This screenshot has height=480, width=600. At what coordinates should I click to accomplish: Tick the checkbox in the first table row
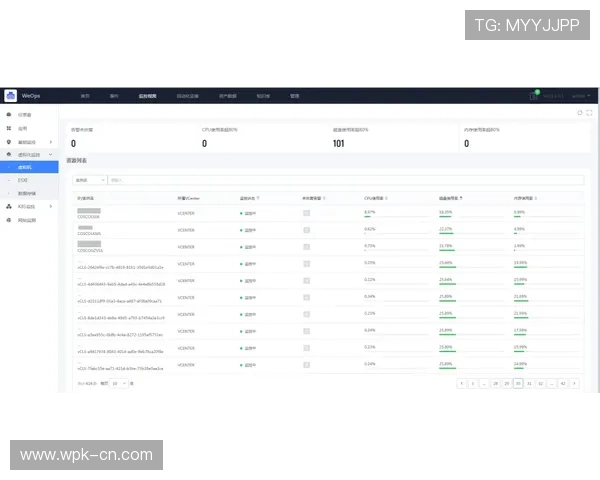click(307, 213)
